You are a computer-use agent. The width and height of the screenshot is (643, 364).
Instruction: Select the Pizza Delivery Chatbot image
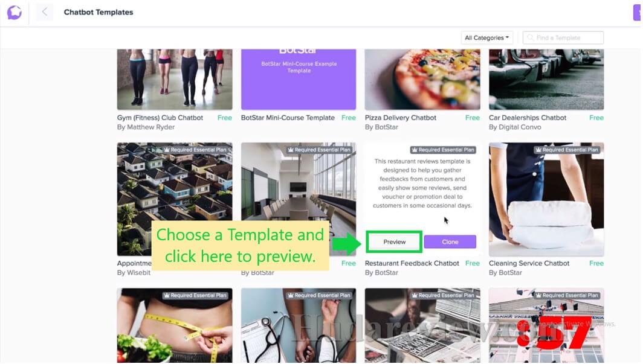click(422, 79)
